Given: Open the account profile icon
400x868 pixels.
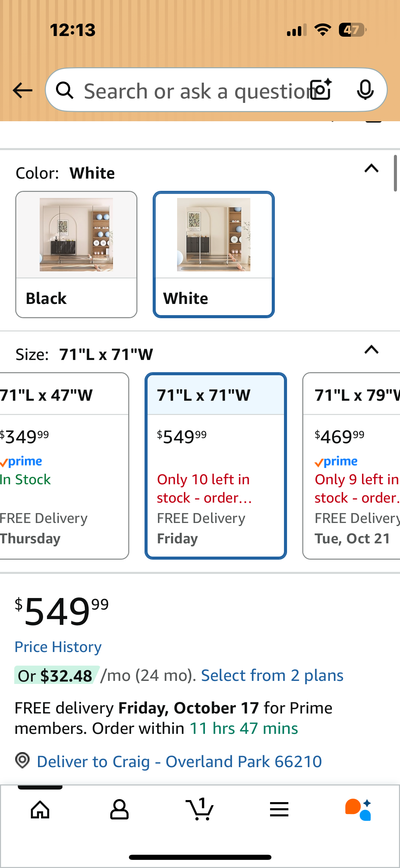Looking at the screenshot, I should click(x=119, y=810).
